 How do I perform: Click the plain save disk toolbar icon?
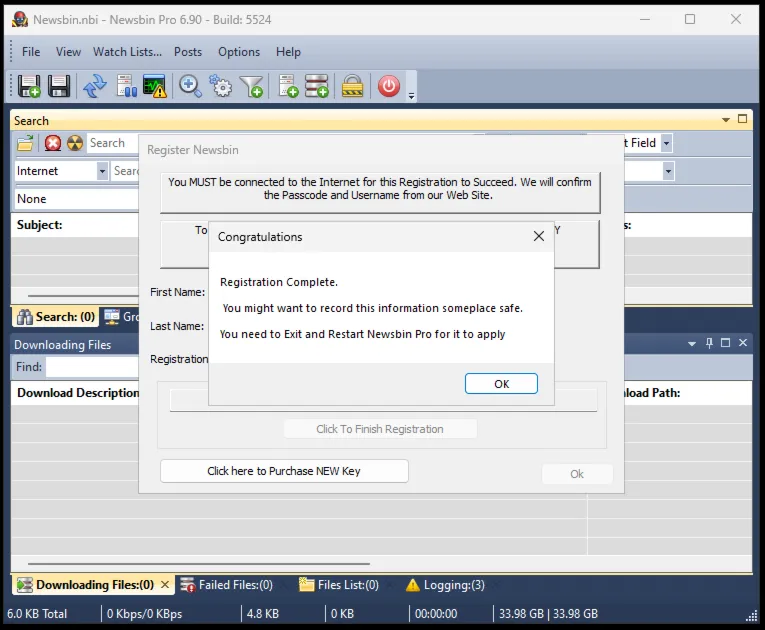(59, 86)
